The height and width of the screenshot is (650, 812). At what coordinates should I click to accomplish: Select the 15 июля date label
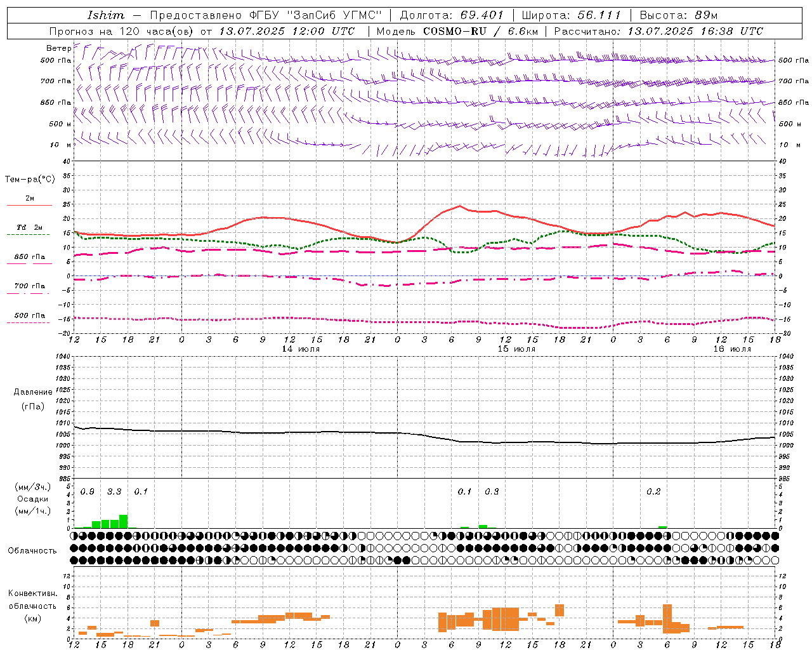(x=516, y=349)
